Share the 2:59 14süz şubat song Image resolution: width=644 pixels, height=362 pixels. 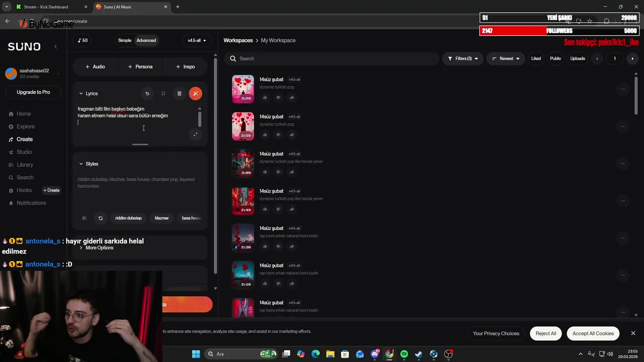point(292,135)
